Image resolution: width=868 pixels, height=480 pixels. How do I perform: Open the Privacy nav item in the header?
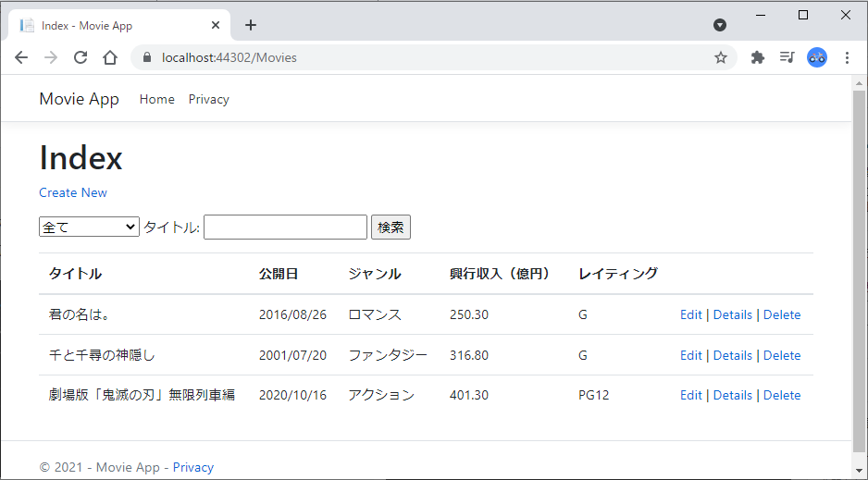pyautogui.click(x=209, y=100)
